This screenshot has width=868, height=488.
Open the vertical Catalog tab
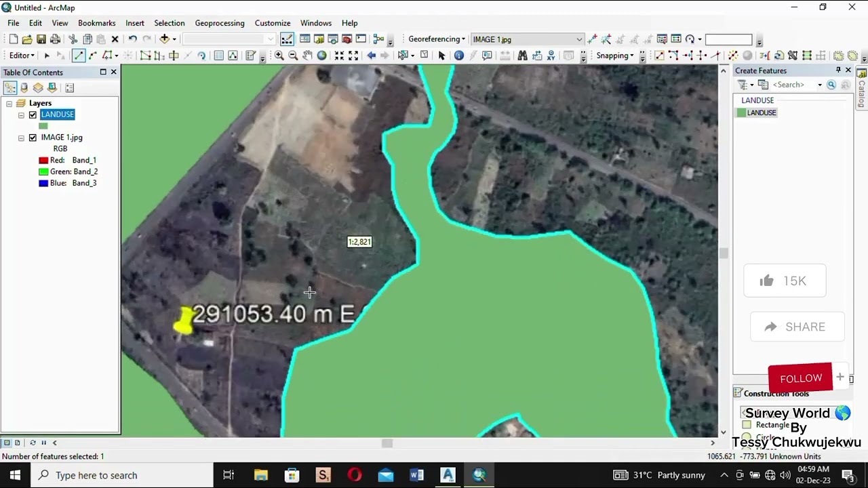(x=862, y=89)
